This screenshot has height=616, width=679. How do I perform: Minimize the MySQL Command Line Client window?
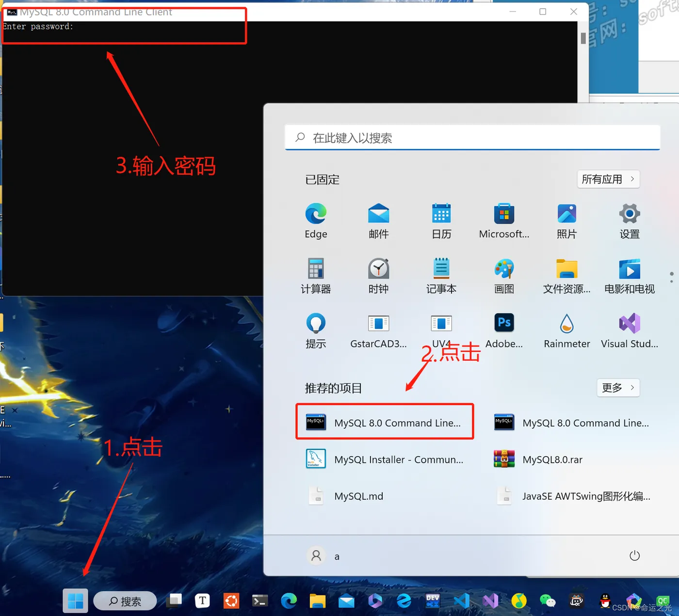click(513, 12)
